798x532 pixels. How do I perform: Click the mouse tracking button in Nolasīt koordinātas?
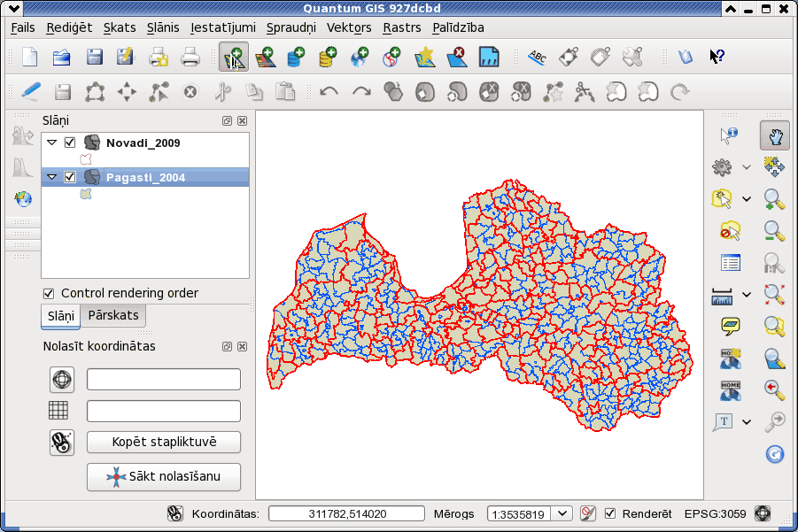point(62,442)
